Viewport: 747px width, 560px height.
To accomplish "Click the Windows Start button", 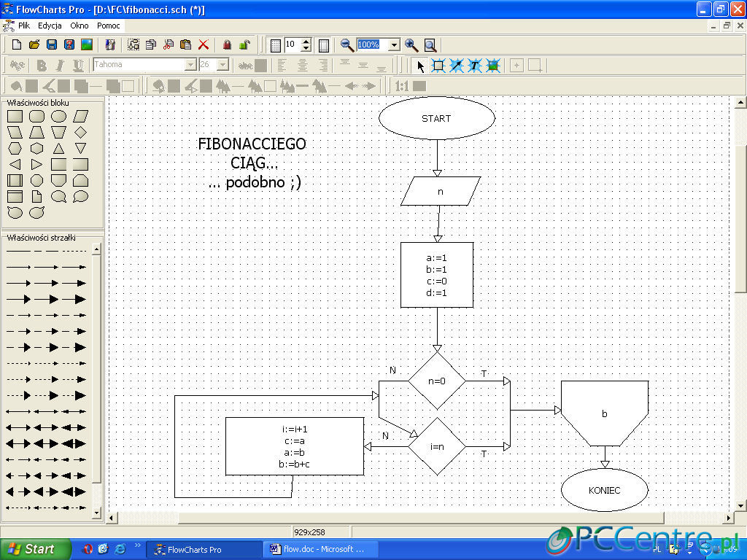I will tap(36, 549).
